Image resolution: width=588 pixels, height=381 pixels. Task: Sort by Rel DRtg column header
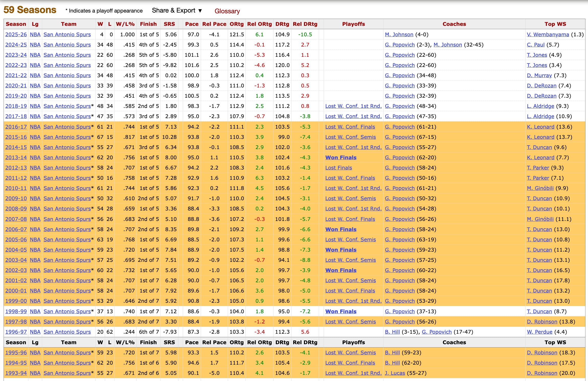pyautogui.click(x=305, y=24)
